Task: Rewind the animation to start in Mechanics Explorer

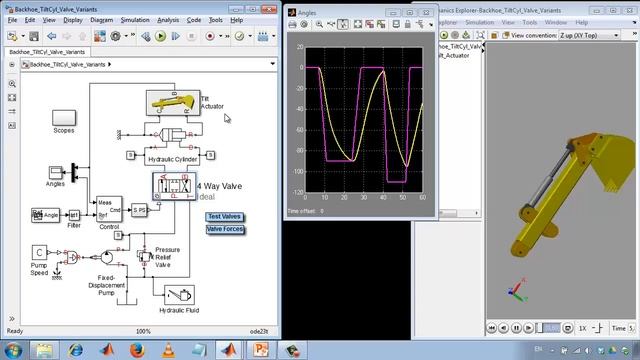Action: 491,328
